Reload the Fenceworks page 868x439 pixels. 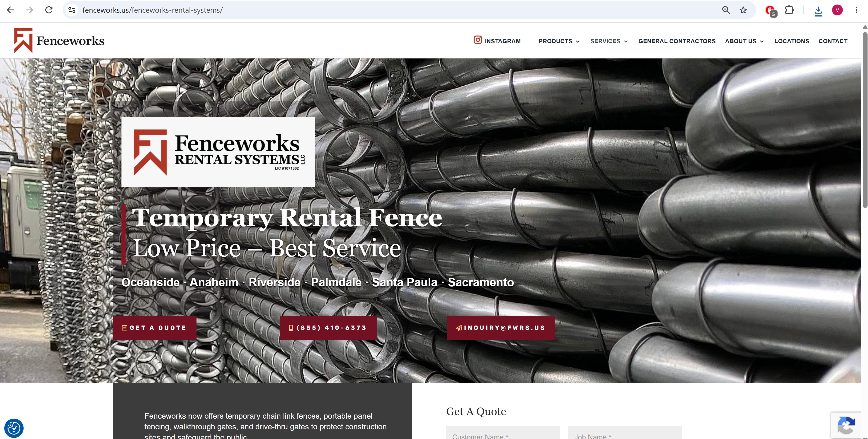point(49,10)
